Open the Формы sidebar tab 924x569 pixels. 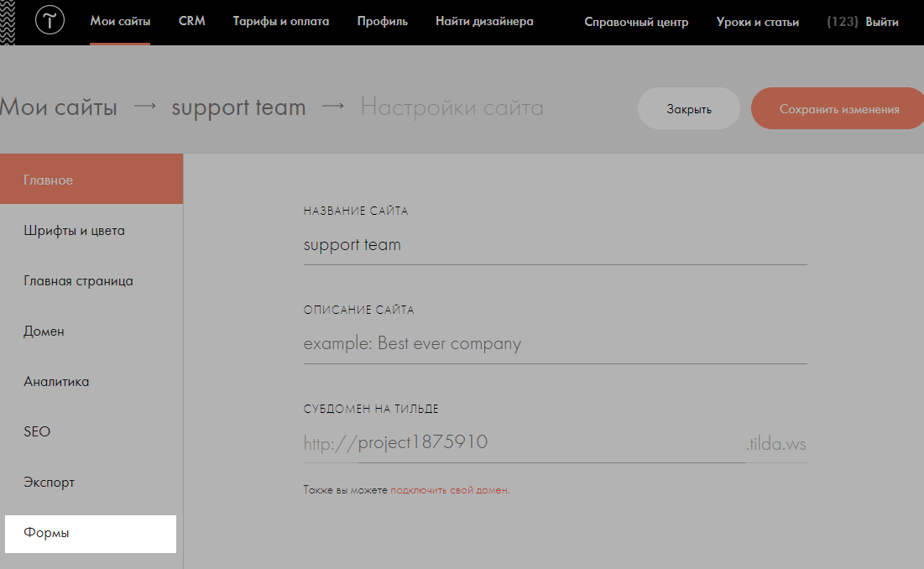[47, 534]
